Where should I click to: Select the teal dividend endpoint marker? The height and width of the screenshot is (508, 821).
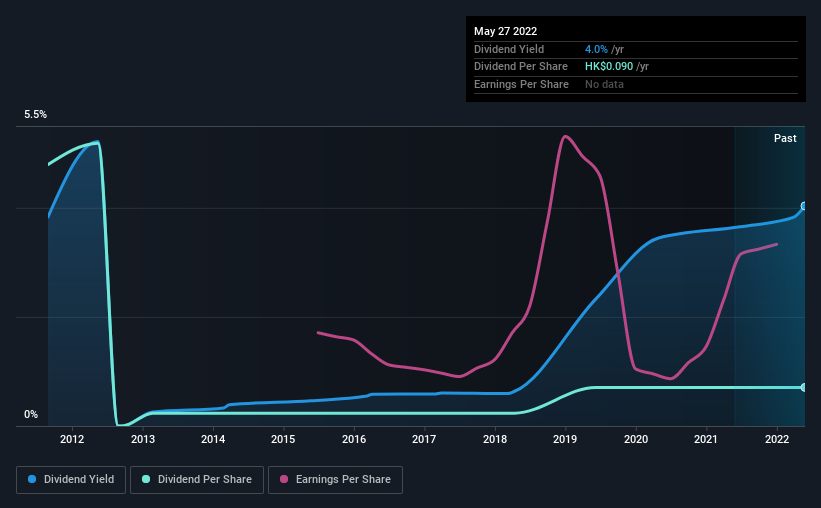pyautogui.click(x=804, y=388)
